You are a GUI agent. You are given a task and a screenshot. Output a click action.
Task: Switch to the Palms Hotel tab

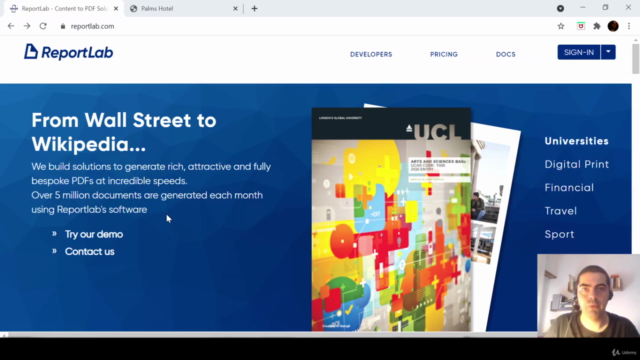pos(184,9)
